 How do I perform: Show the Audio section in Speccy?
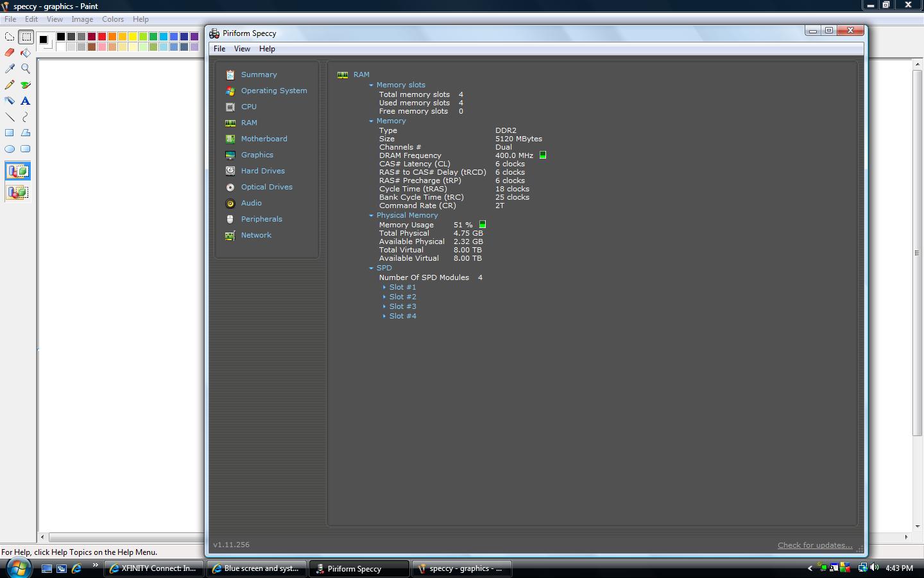pos(251,203)
